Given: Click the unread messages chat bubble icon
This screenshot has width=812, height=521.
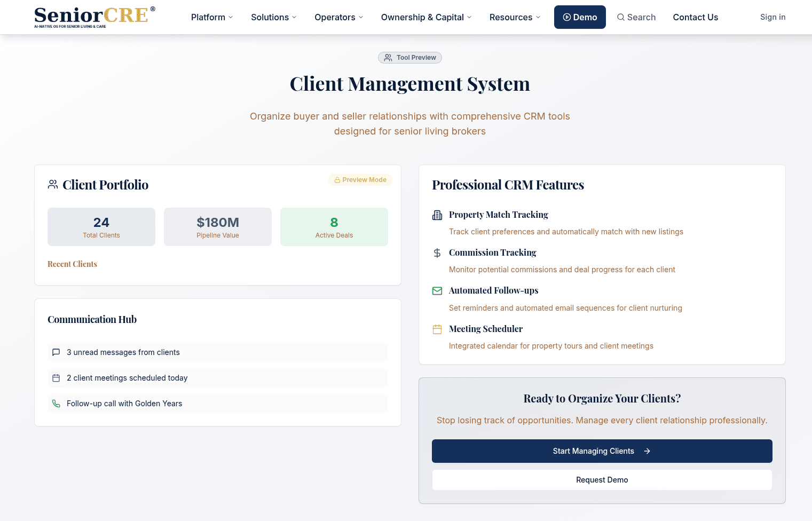Looking at the screenshot, I should (56, 352).
